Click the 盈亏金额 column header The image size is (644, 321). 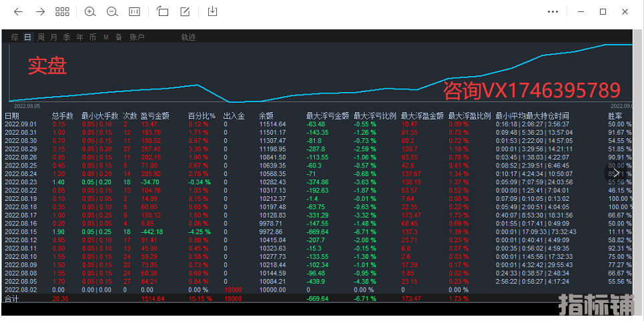[x=155, y=115]
